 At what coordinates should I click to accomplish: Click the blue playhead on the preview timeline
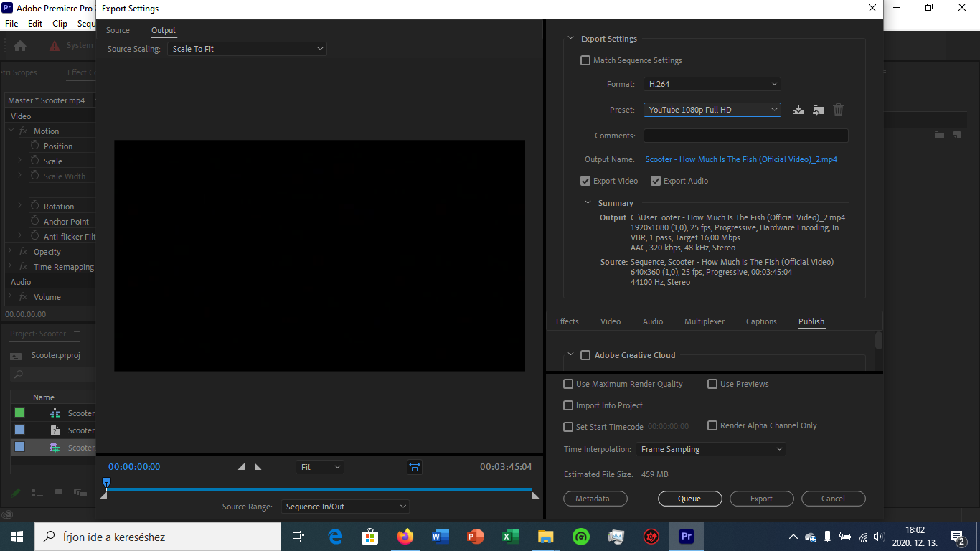(x=106, y=483)
